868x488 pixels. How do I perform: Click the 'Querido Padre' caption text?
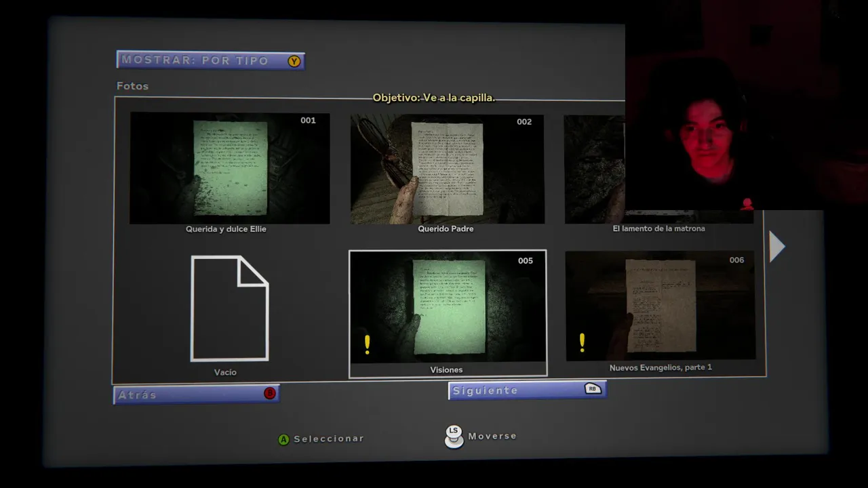pyautogui.click(x=446, y=229)
